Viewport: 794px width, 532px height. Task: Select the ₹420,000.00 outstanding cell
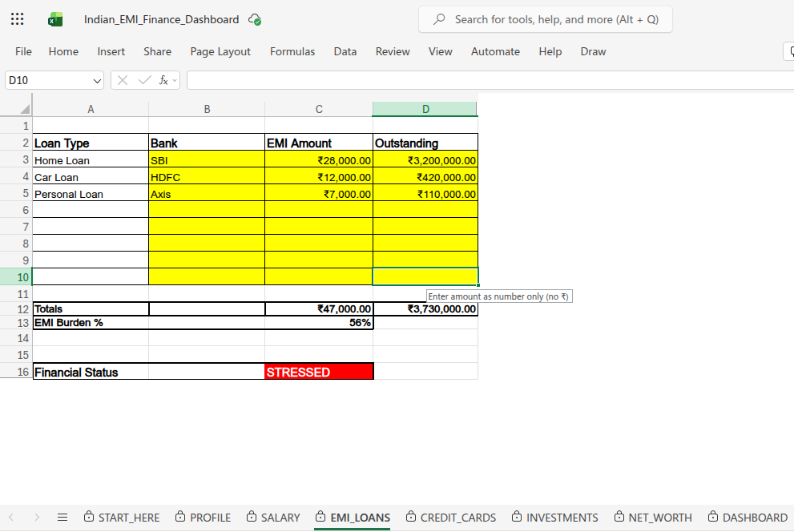click(425, 176)
